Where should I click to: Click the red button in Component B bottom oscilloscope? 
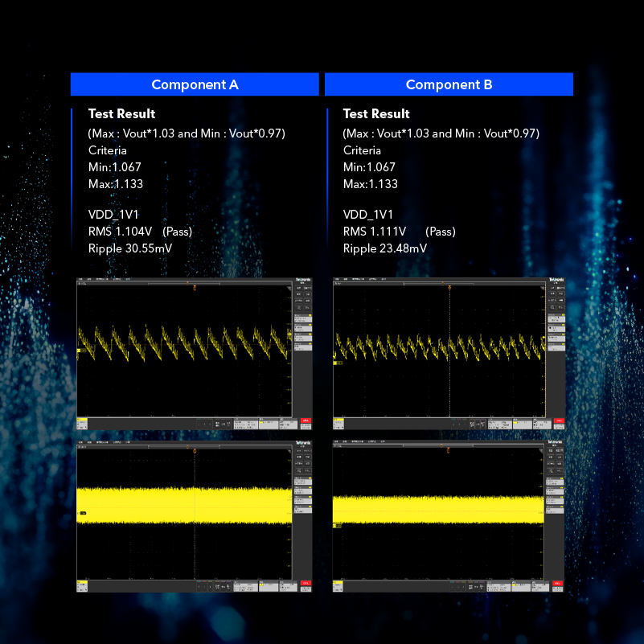556,583
